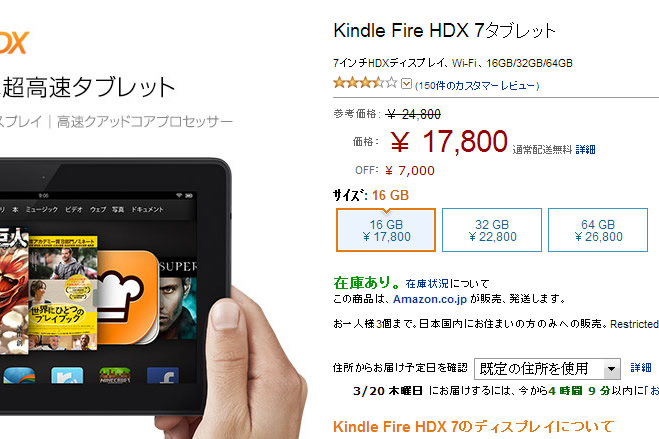Open the star rating breakdown dropdown arrow
Screen dimensions: 659x439
tap(406, 84)
